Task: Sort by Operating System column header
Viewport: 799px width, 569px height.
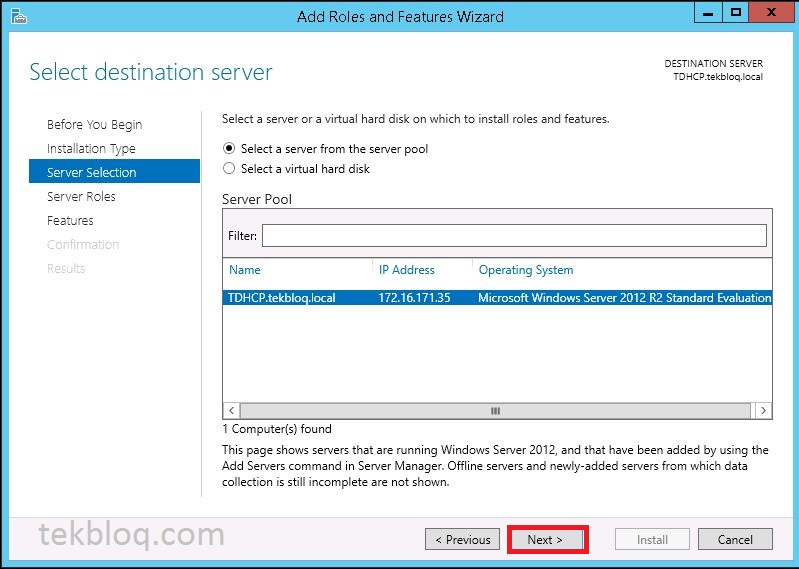Action: [526, 269]
